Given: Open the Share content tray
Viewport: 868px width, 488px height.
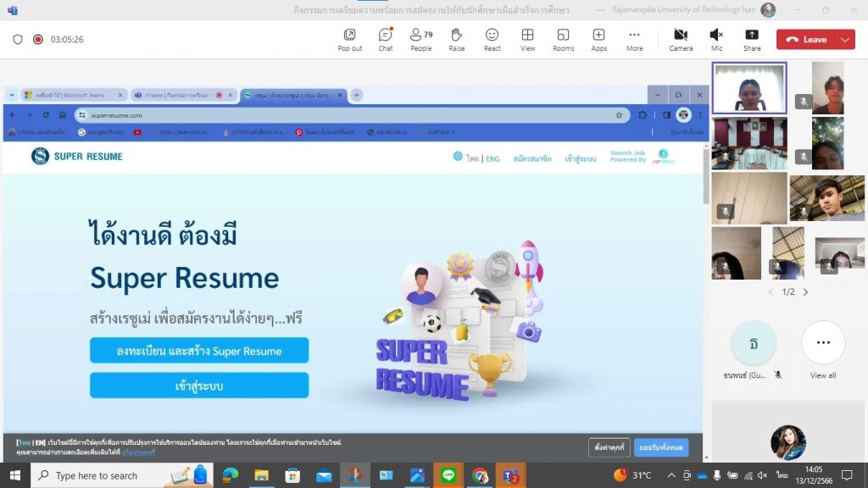Looking at the screenshot, I should tap(752, 39).
